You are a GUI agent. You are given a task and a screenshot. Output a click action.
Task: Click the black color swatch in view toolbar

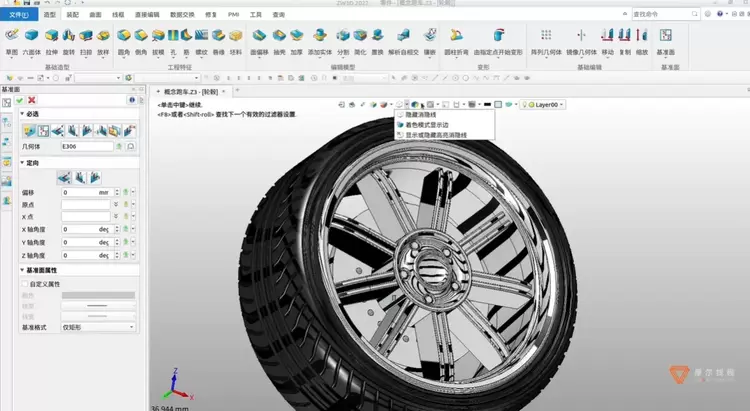click(486, 104)
